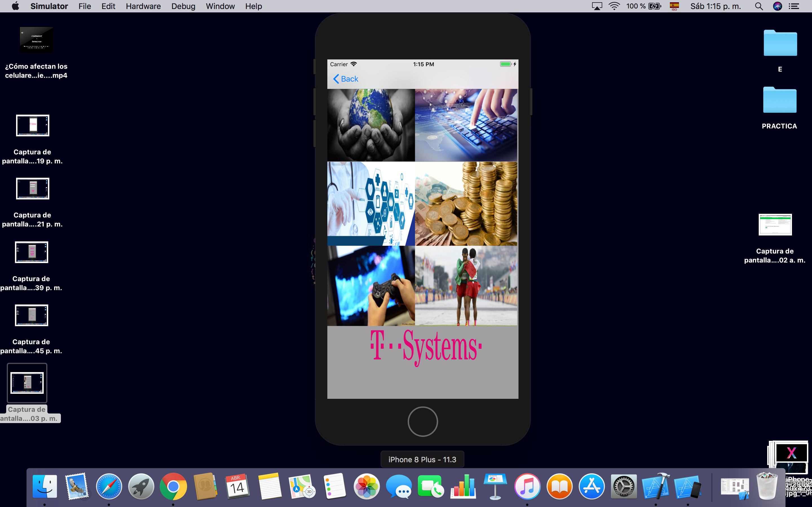Tap the Back button in simulator
The height and width of the screenshot is (507, 812).
click(346, 79)
